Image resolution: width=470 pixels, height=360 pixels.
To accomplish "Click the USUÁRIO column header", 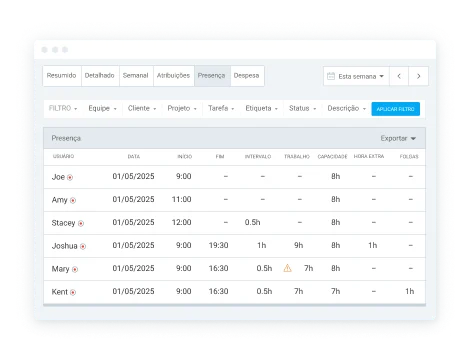I will (63, 156).
